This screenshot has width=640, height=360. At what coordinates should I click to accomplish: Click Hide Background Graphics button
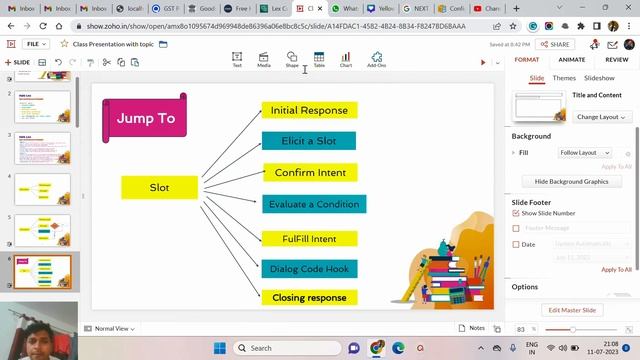[x=571, y=182]
